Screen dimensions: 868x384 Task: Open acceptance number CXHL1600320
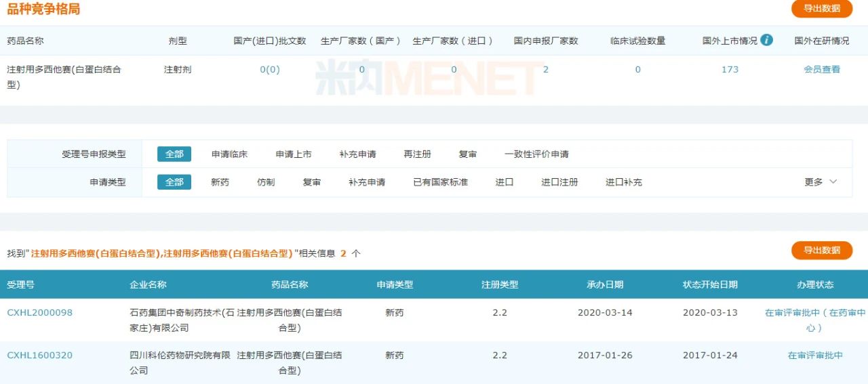click(x=39, y=356)
